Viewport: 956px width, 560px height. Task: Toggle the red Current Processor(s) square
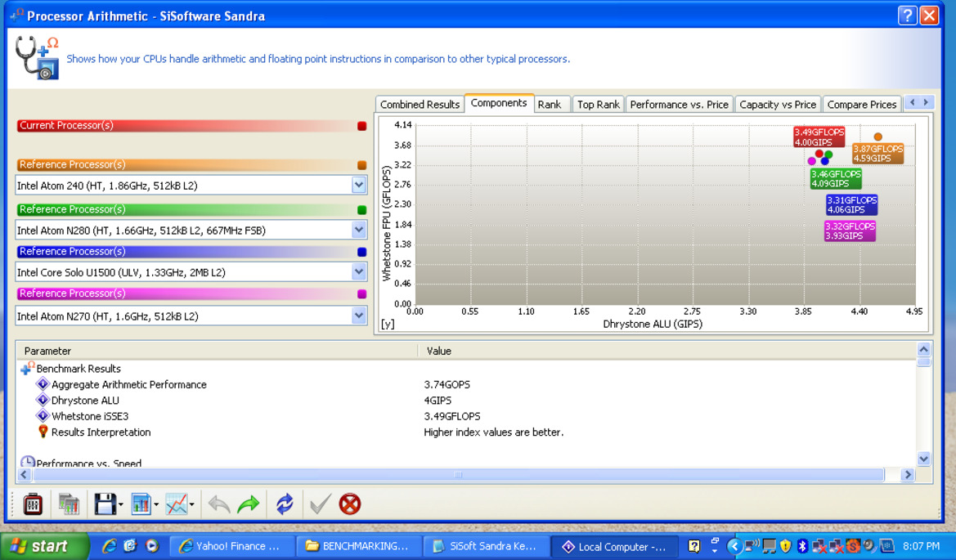[x=361, y=126]
